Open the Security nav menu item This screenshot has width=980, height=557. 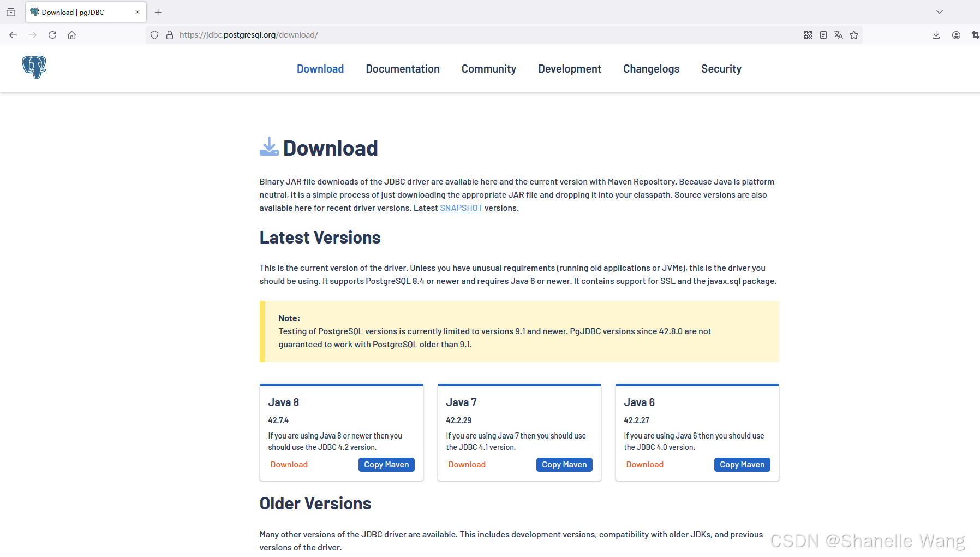point(721,69)
